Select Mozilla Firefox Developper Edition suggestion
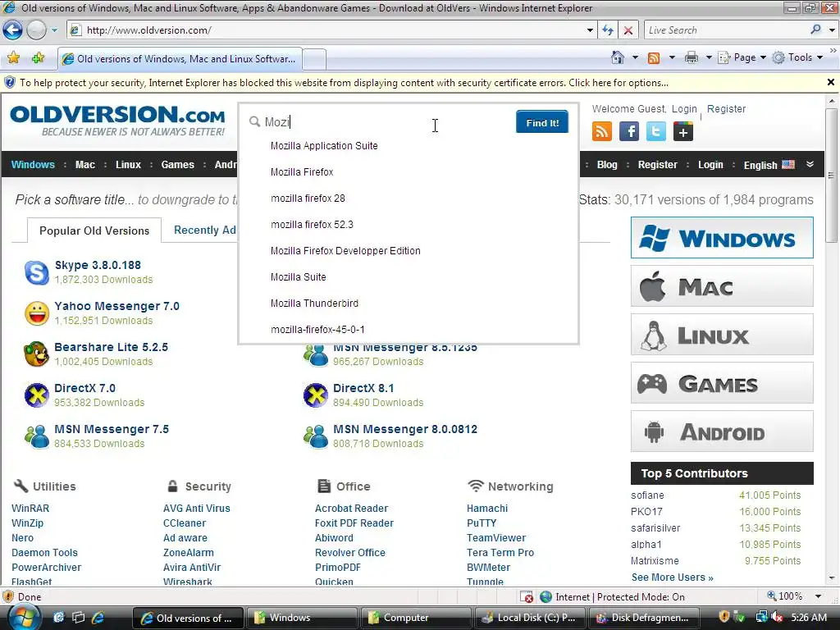Screen dimensions: 840x630 coord(345,251)
